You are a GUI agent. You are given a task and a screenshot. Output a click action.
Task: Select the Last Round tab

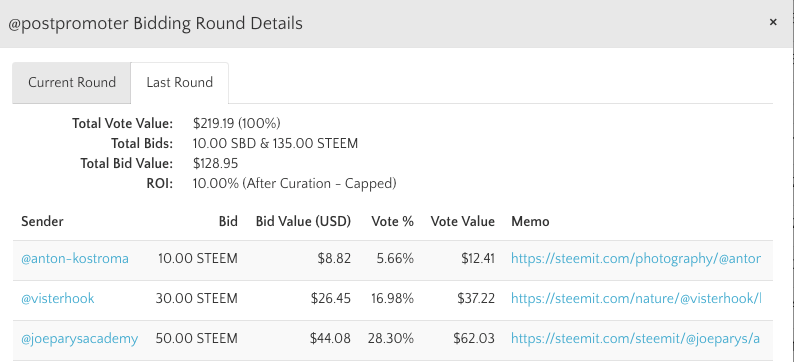(179, 83)
